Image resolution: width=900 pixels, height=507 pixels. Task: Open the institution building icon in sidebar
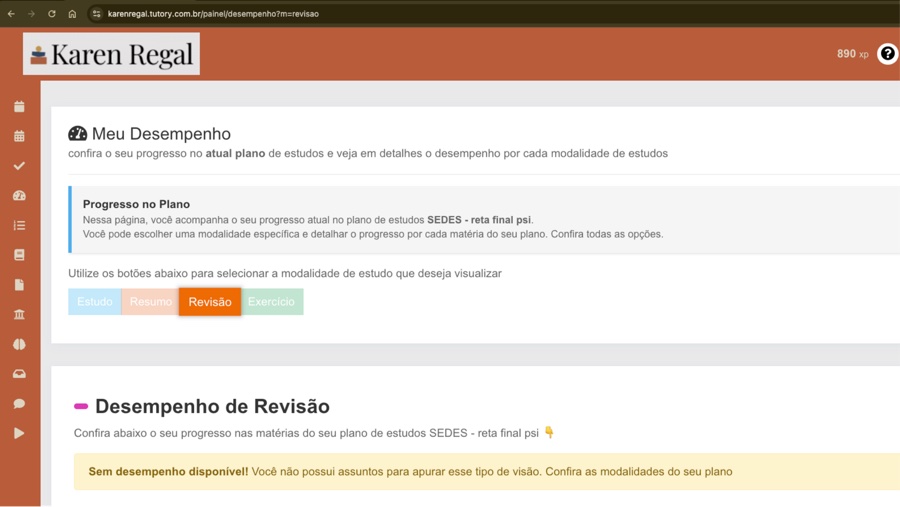(x=20, y=314)
